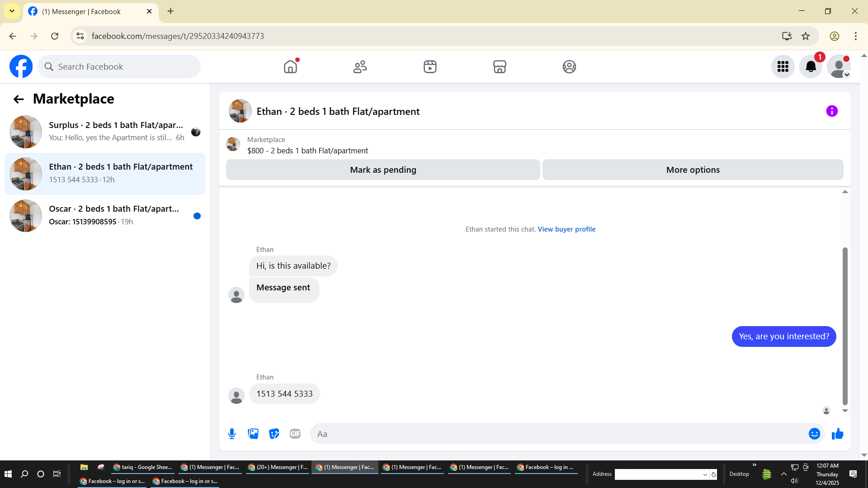Viewport: 868px width, 488px height.
Task: Open Task View in taskbar
Action: point(57,474)
